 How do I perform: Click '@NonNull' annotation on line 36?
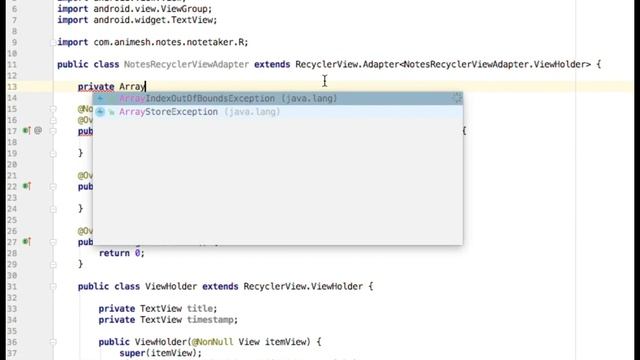(x=212, y=342)
